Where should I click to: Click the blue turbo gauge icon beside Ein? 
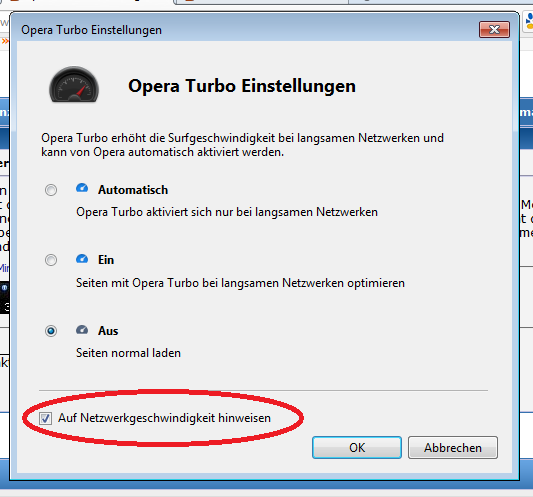82,259
